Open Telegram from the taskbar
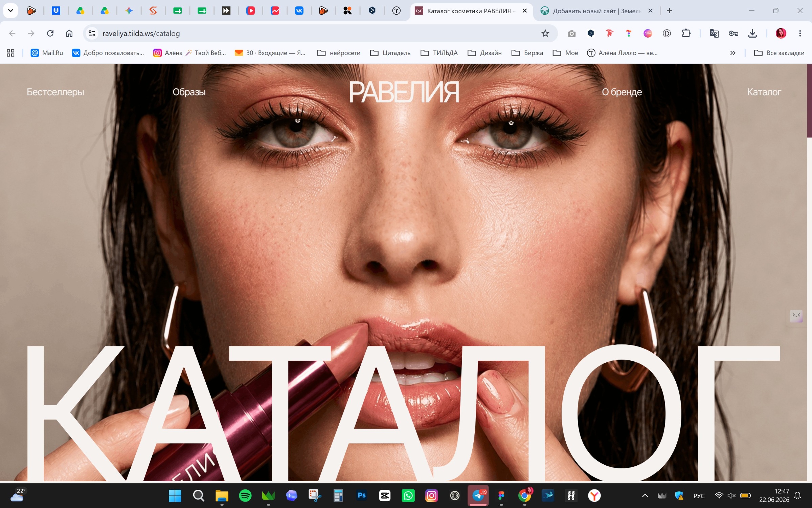 [478, 496]
